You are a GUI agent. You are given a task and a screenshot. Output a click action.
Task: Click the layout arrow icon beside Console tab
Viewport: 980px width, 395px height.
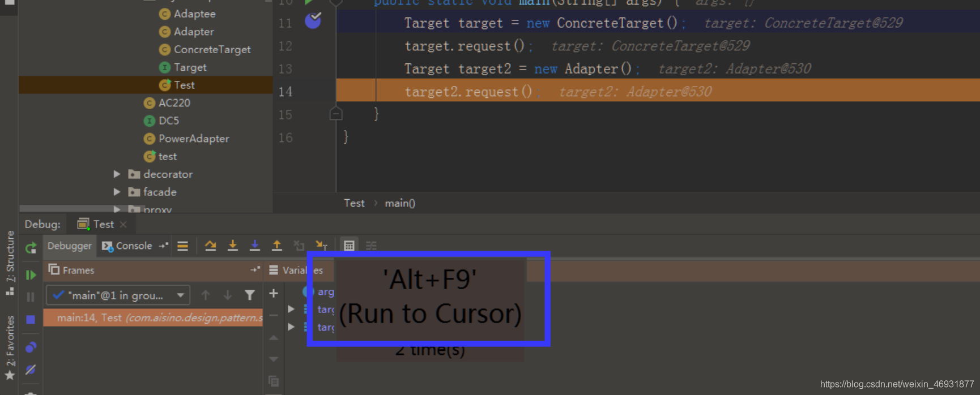164,246
